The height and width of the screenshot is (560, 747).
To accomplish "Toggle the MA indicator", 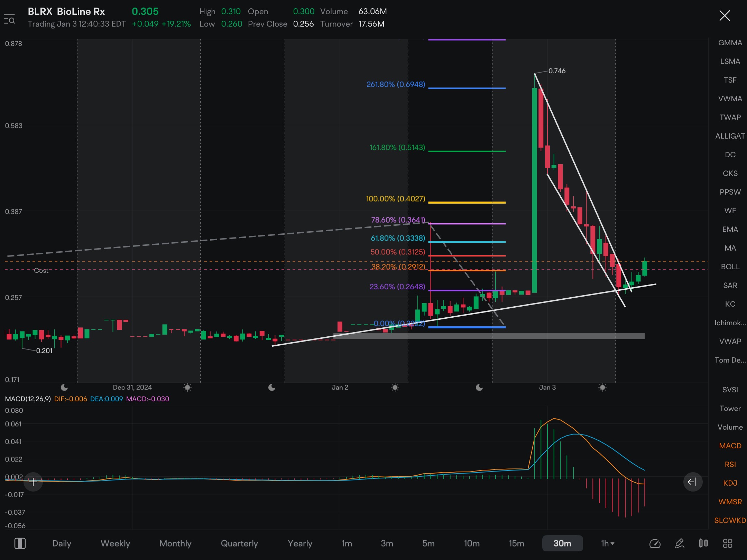I will coord(730,248).
